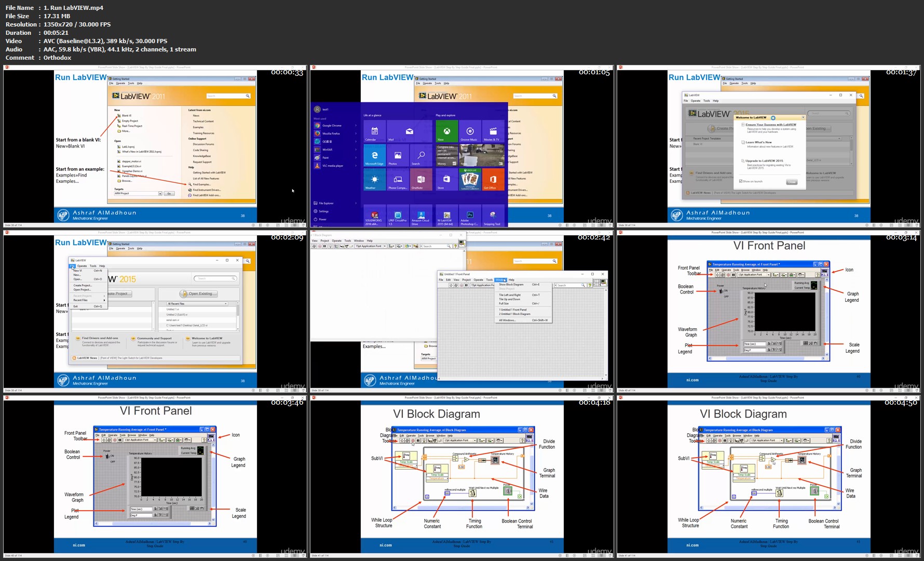Choose Exit in the File menu
924x561 pixels.
coord(89,306)
